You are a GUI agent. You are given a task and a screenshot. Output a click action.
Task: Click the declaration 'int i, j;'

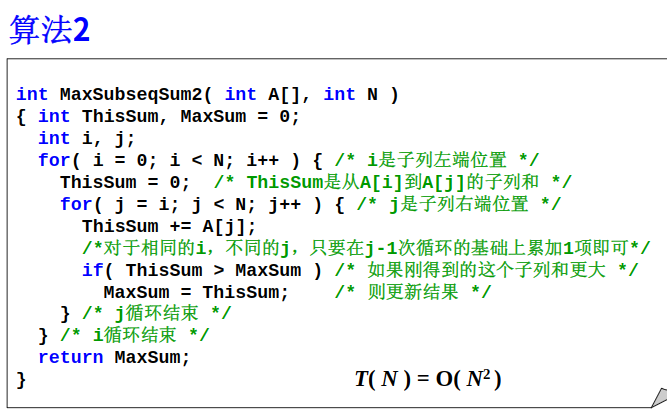pos(86,139)
